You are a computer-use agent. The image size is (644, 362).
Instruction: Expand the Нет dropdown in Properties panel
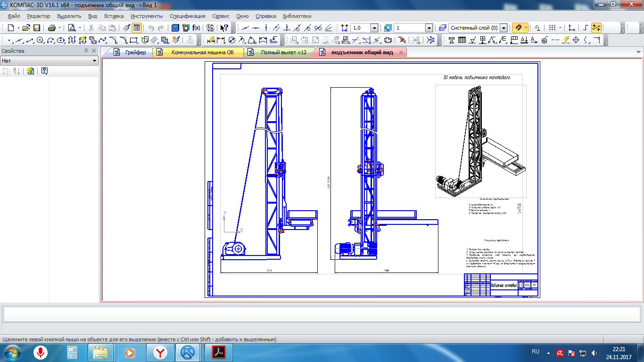tap(94, 61)
